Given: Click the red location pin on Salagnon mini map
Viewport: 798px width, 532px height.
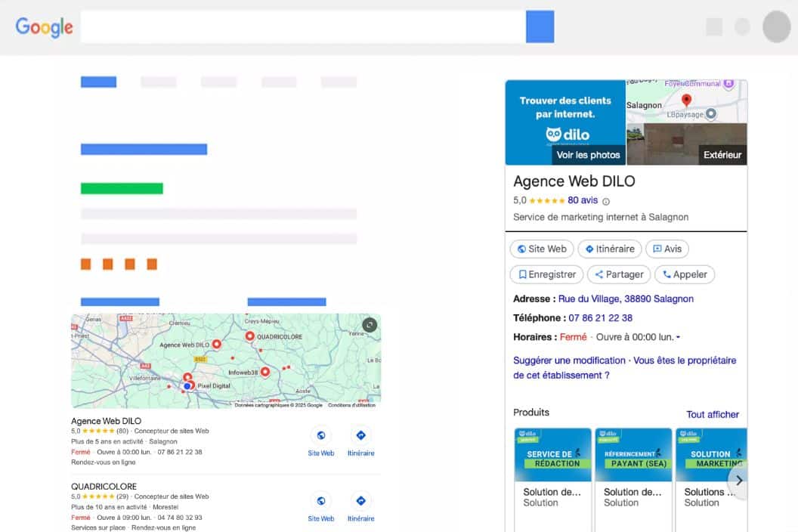Looking at the screenshot, I should (x=687, y=101).
